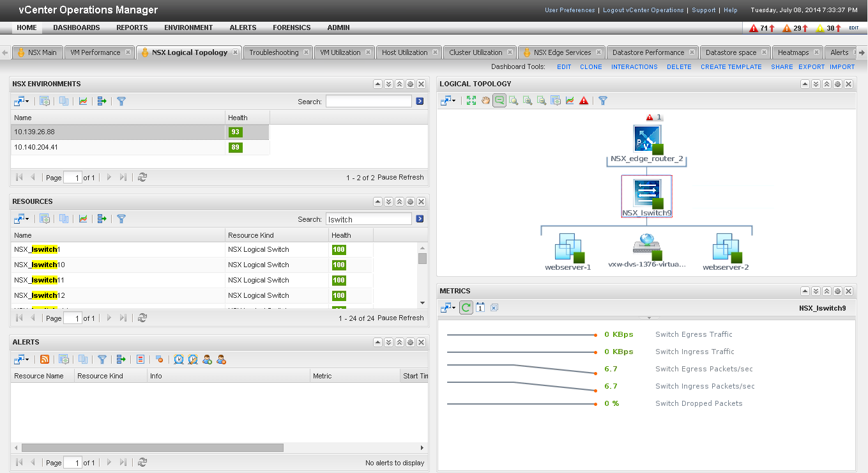868x473 pixels.
Task: Collapse the Logical Topology widget with up arrow
Action: [805, 84]
